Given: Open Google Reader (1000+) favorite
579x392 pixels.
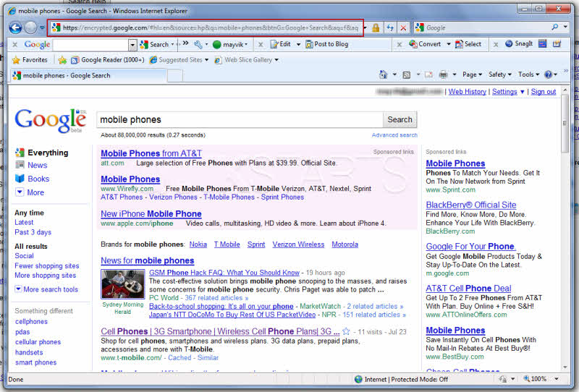Looking at the screenshot, I should [107, 60].
